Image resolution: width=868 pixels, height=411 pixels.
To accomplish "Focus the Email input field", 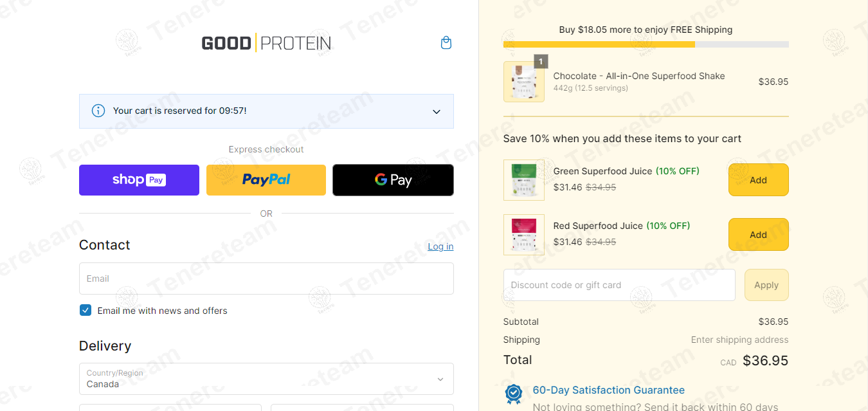I will (x=266, y=279).
